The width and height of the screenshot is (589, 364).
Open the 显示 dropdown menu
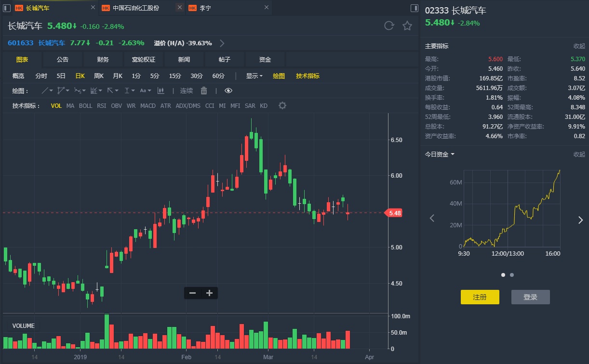254,76
